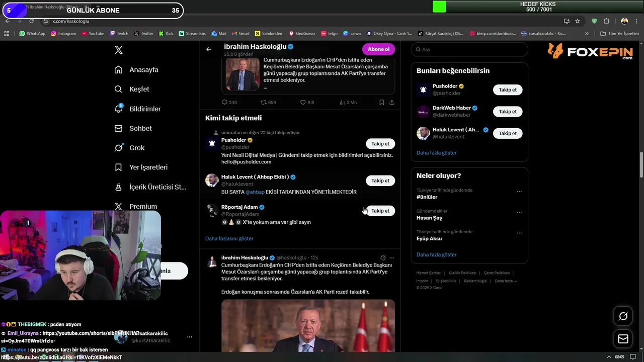Open Kick bookmark
Image resolution: width=644 pixels, height=362 pixels.
pyautogui.click(x=166, y=34)
